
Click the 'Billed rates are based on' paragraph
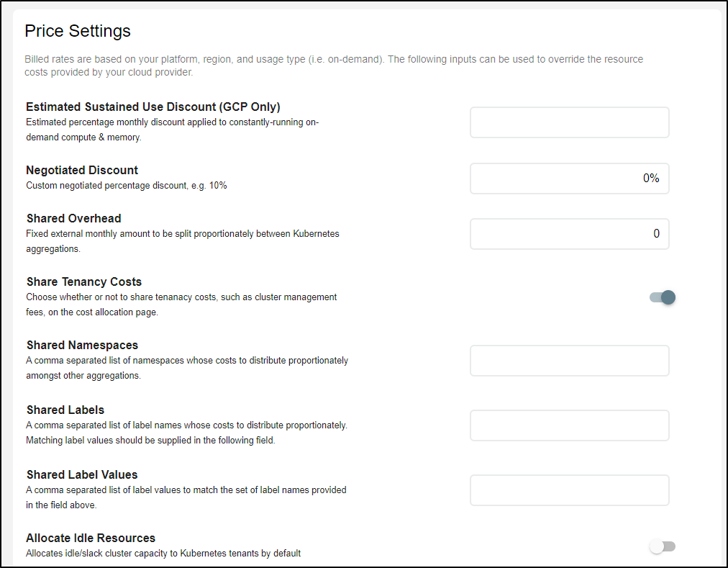coord(334,66)
